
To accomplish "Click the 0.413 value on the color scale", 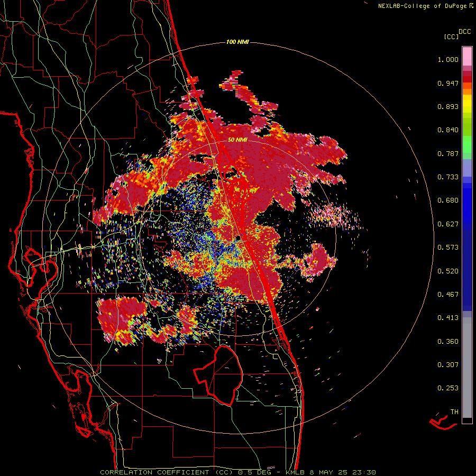I will (448, 318).
